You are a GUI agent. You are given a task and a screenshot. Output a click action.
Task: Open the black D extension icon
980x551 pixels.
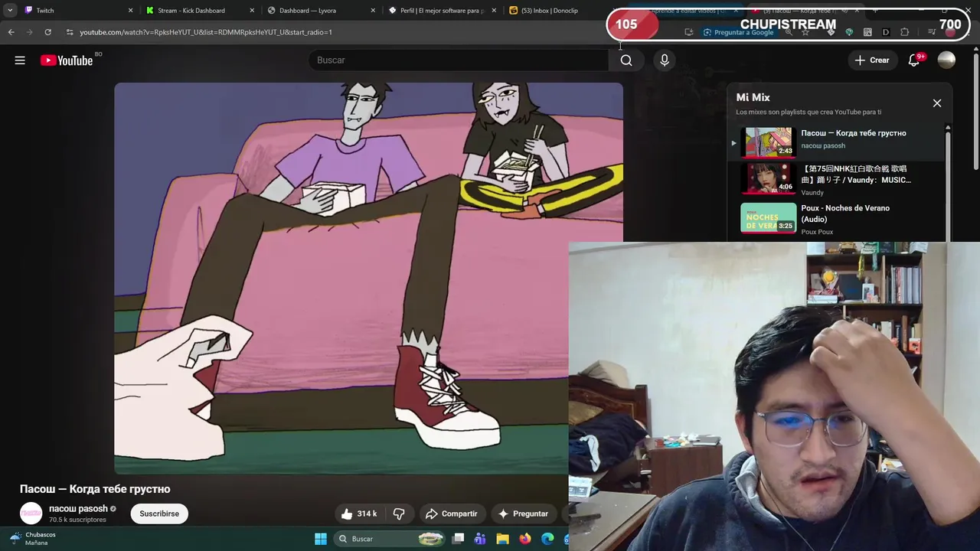point(886,32)
